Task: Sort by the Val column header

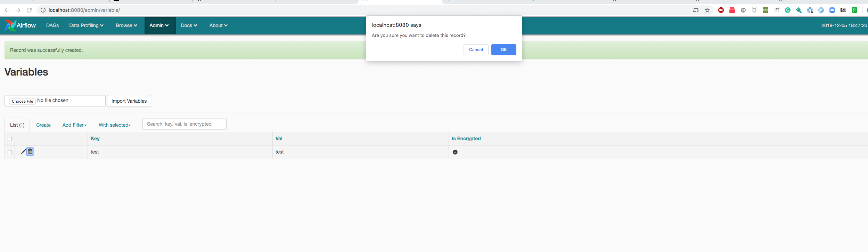Action: click(x=279, y=139)
